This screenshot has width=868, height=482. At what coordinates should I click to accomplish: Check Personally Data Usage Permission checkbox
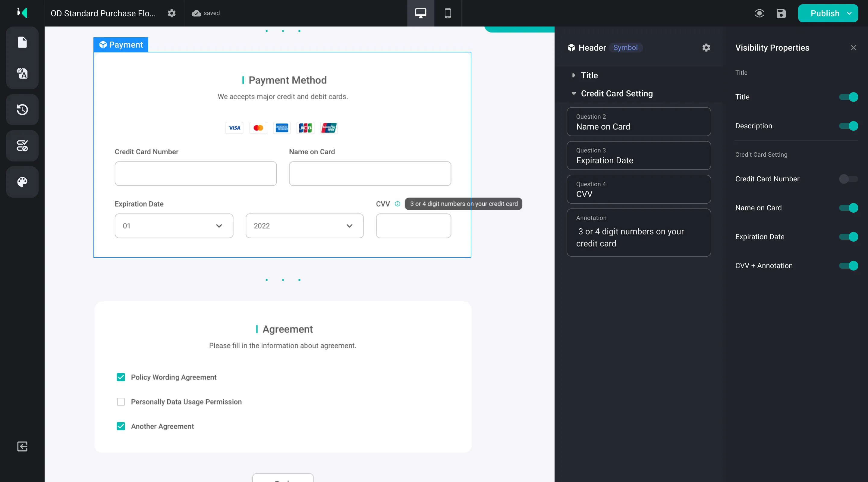121,402
